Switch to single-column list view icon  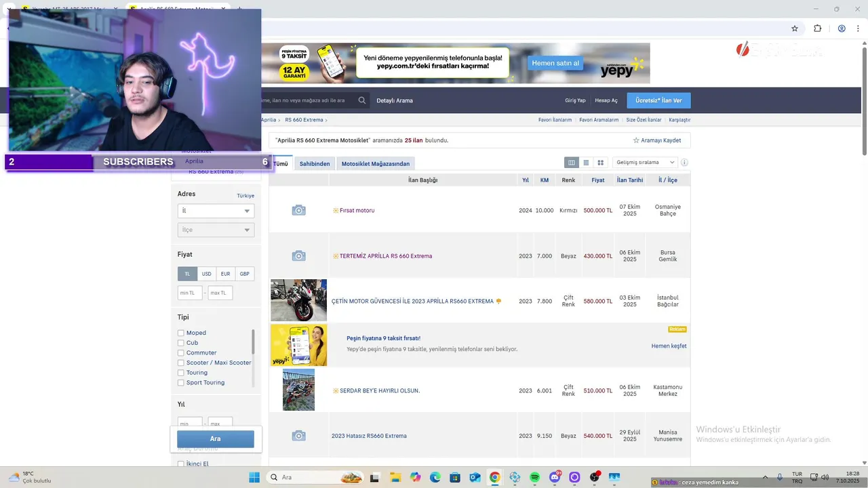[586, 163]
